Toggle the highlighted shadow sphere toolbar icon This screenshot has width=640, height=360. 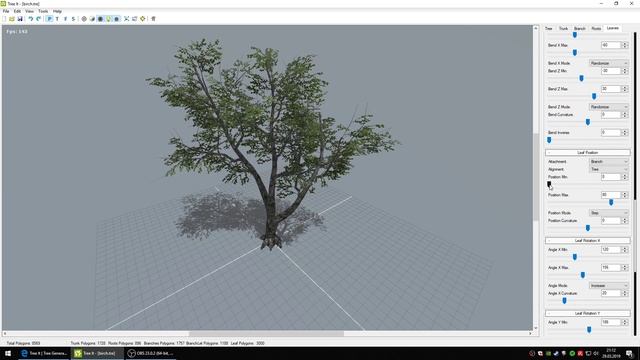point(117,19)
